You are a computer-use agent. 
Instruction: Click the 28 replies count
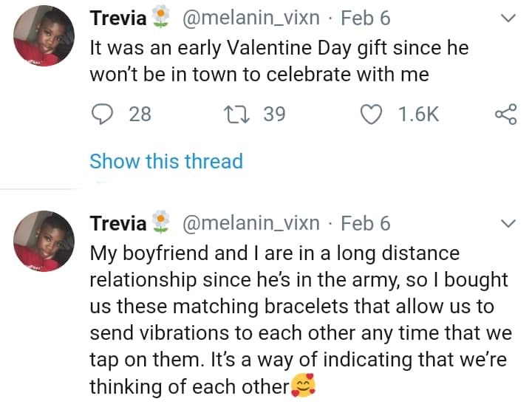[x=140, y=114]
